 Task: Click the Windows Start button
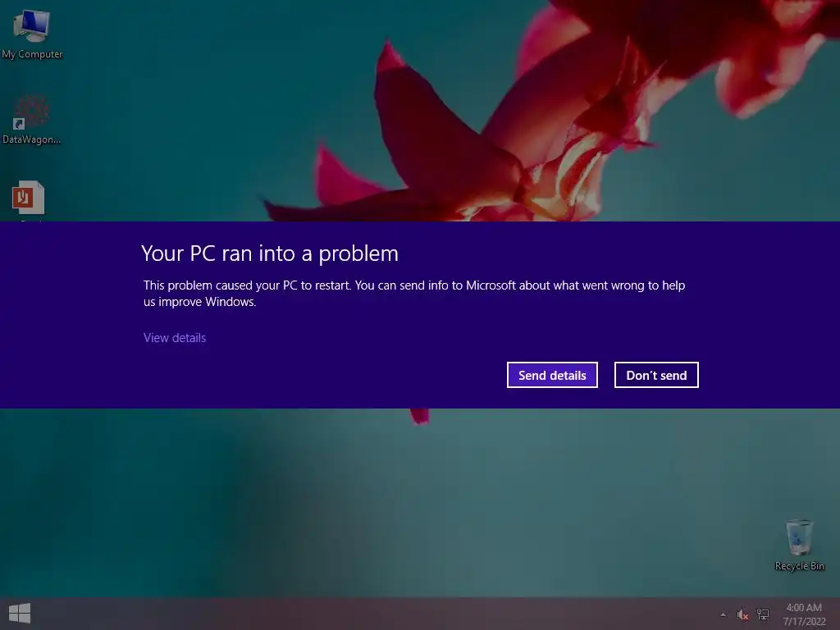(20, 614)
